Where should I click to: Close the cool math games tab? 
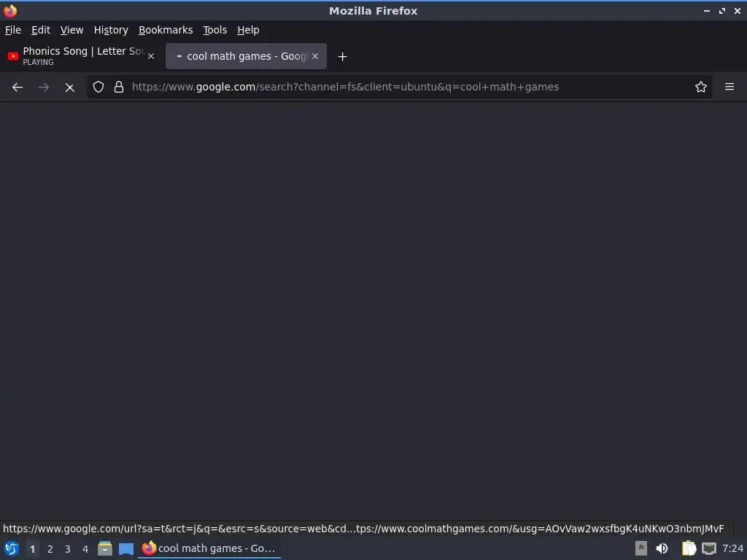coord(315,56)
